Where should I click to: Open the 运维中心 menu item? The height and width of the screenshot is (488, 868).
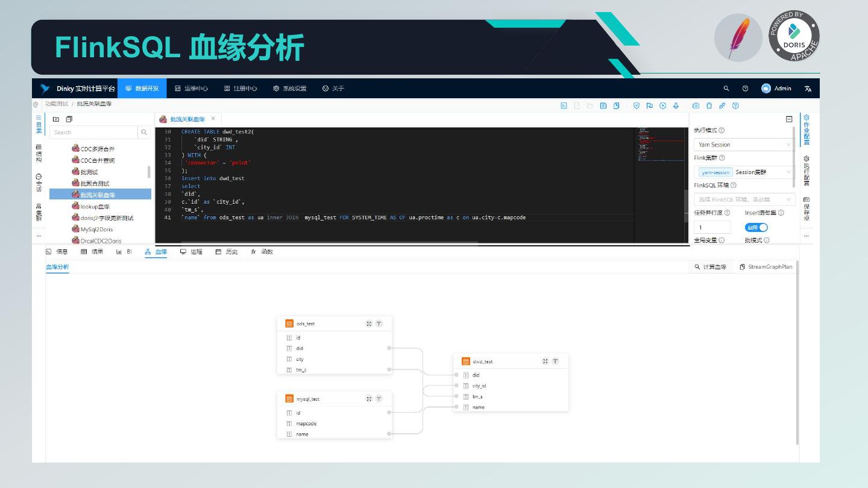coord(191,89)
